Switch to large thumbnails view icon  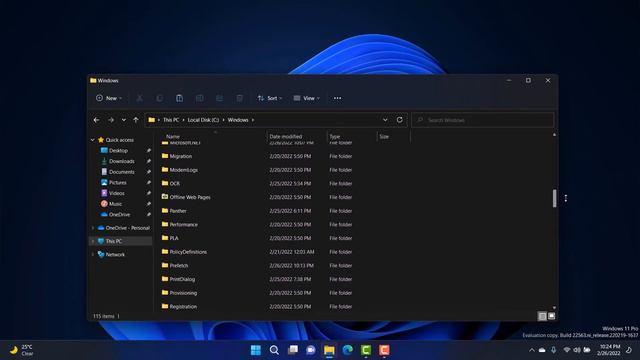(551, 316)
